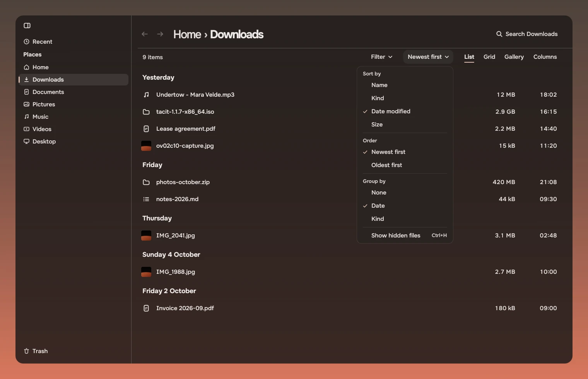Viewport: 588px width, 379px height.
Task: Switch to Columns view
Action: point(545,57)
